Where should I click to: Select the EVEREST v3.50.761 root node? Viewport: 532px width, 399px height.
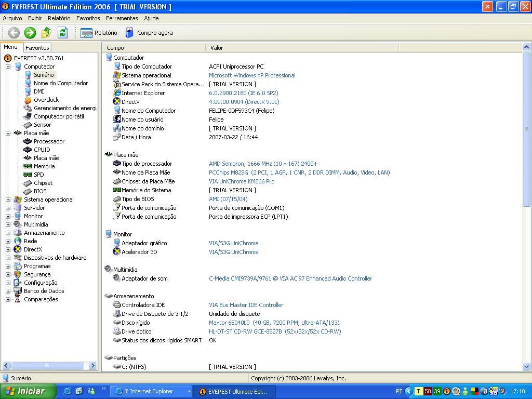click(x=38, y=58)
